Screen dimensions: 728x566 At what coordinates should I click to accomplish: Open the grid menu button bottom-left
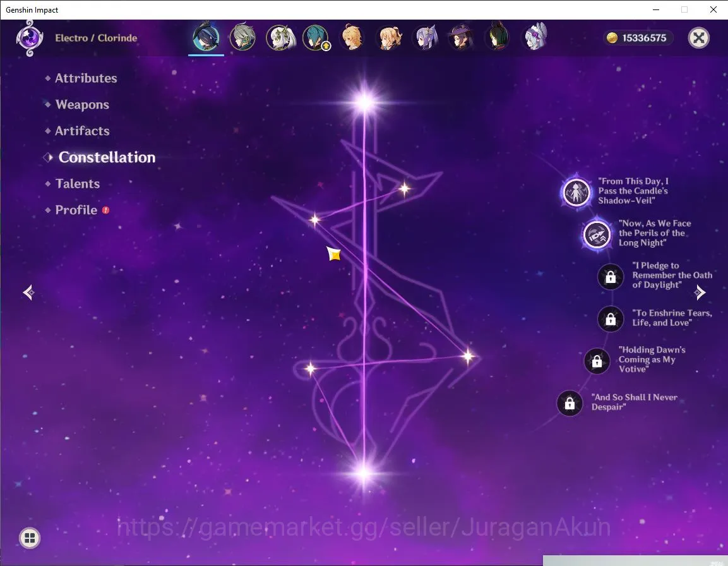(30, 538)
